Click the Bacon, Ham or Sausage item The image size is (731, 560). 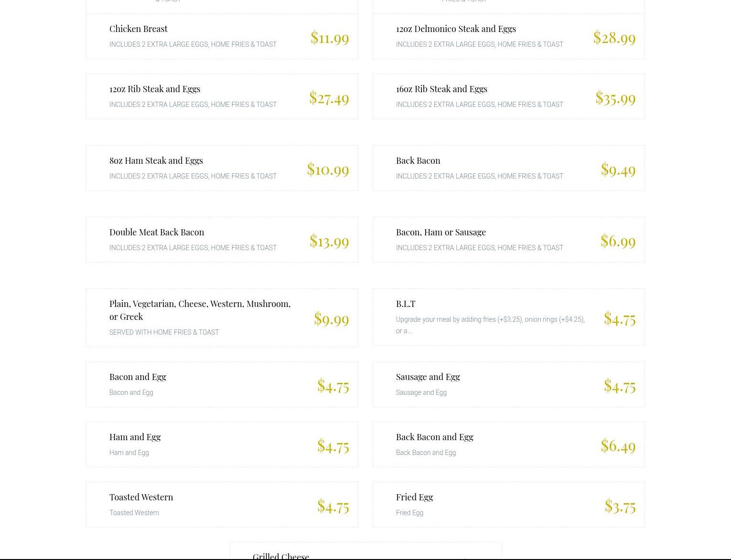click(441, 232)
